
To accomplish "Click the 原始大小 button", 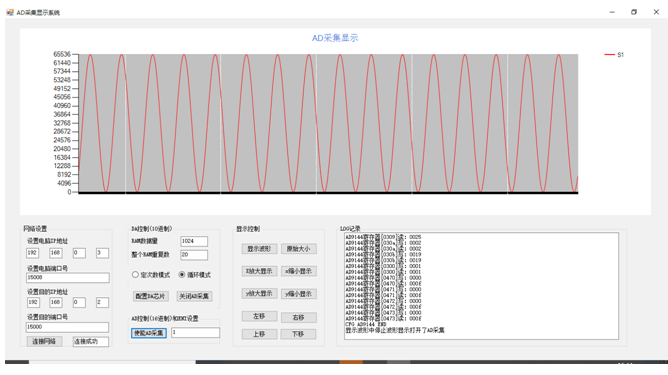I will coord(298,249).
